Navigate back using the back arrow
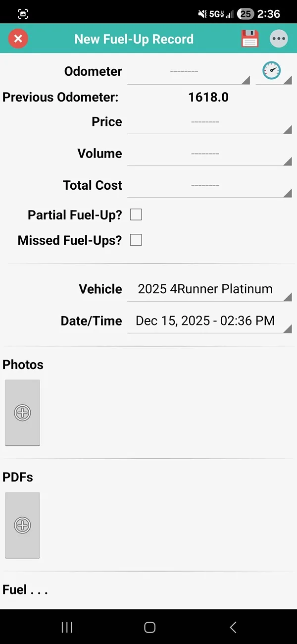 (233, 627)
